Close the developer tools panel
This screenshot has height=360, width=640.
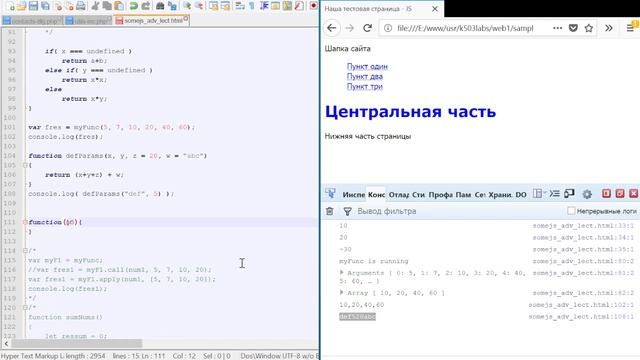[633, 193]
